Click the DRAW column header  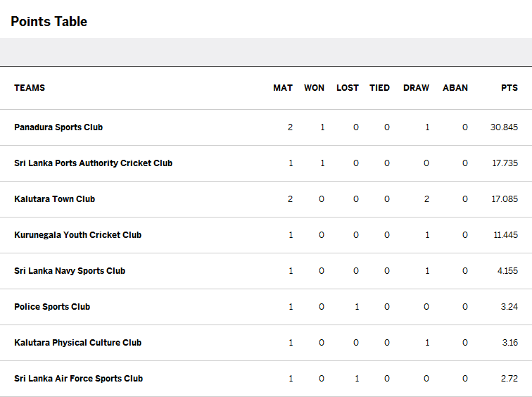416,88
